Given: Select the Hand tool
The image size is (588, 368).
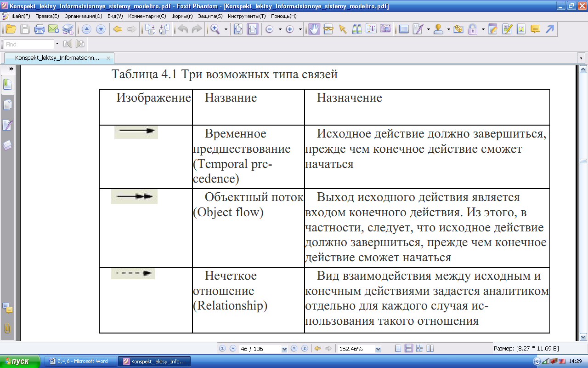Looking at the screenshot, I should (x=314, y=29).
